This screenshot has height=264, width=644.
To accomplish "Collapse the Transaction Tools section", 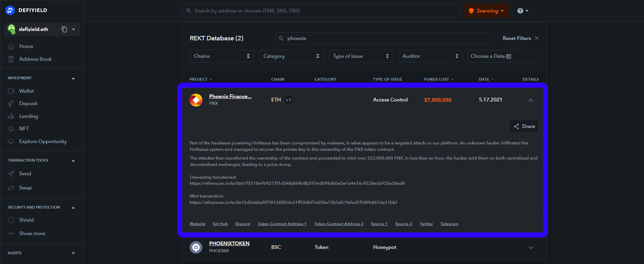I will pyautogui.click(x=73, y=161).
